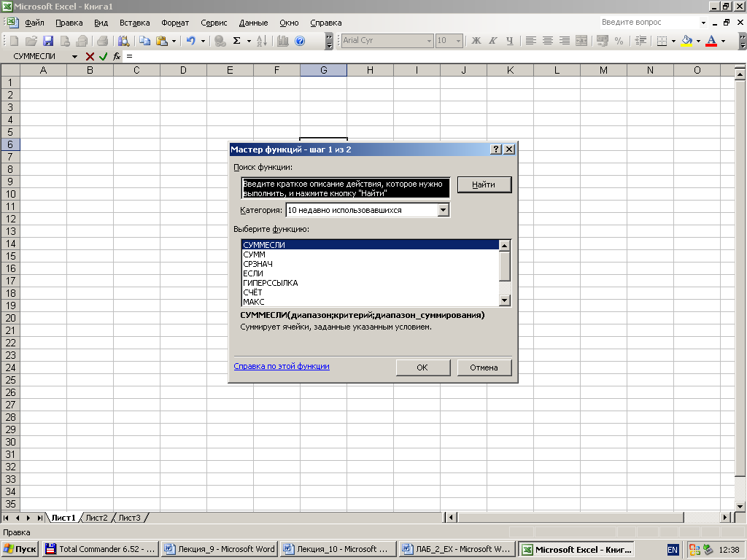747x560 pixels.
Task: Click the blue Help question mark icon
Action: [x=300, y=41]
